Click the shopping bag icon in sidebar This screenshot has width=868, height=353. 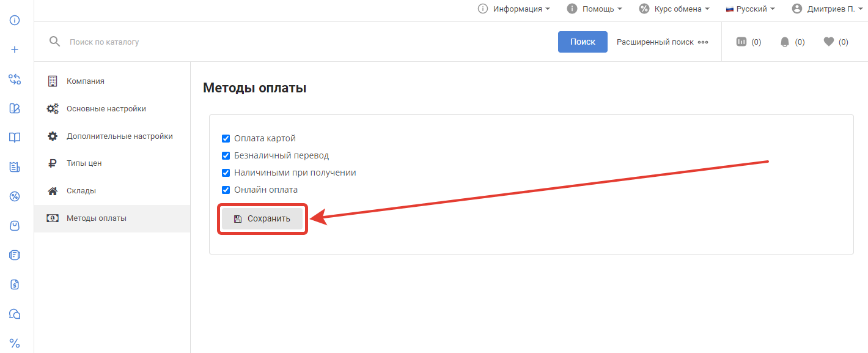pos(15,226)
